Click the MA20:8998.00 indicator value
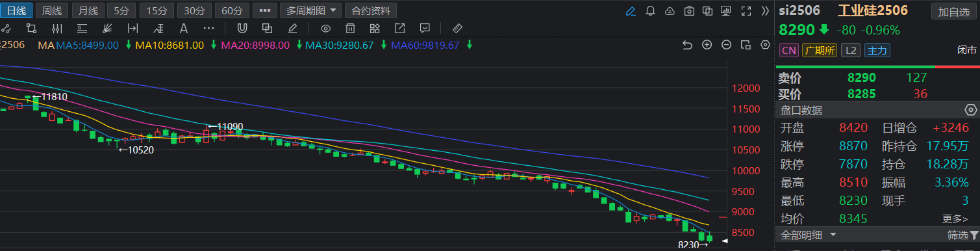Viewport: 980px width, 251px height. pyautogui.click(x=255, y=45)
